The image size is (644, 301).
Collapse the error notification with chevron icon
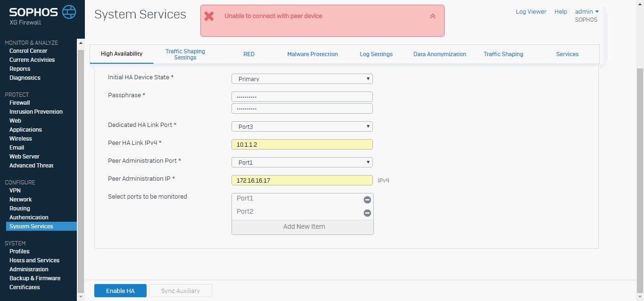[433, 16]
